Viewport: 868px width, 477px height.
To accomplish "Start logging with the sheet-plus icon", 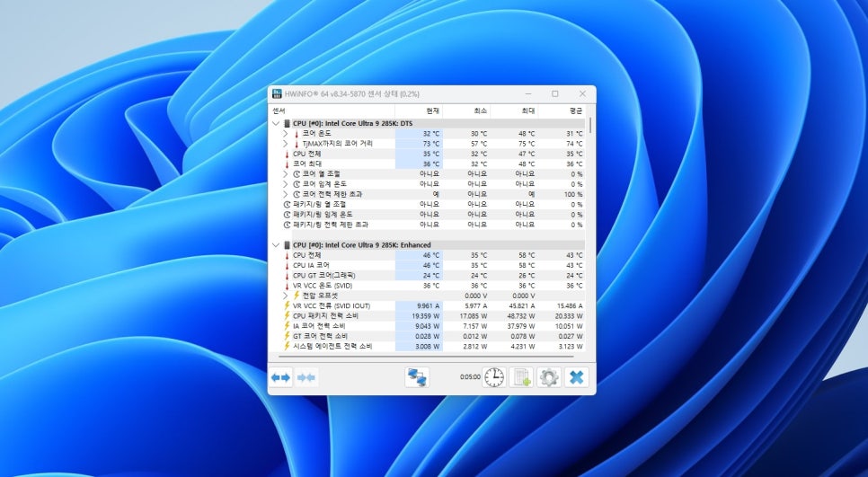I will [x=521, y=377].
